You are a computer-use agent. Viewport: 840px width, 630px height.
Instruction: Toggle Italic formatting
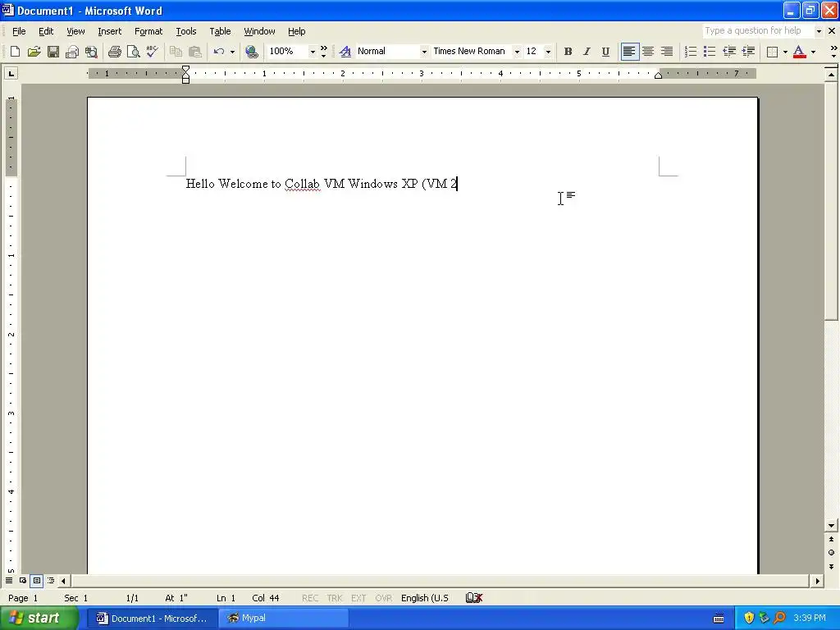click(587, 52)
